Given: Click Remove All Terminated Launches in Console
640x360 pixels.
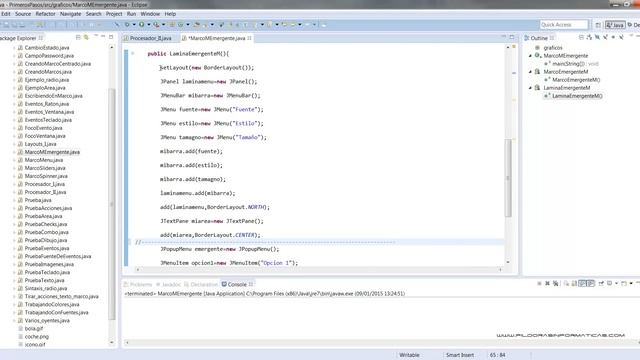Looking at the screenshot, I should click(556, 283).
